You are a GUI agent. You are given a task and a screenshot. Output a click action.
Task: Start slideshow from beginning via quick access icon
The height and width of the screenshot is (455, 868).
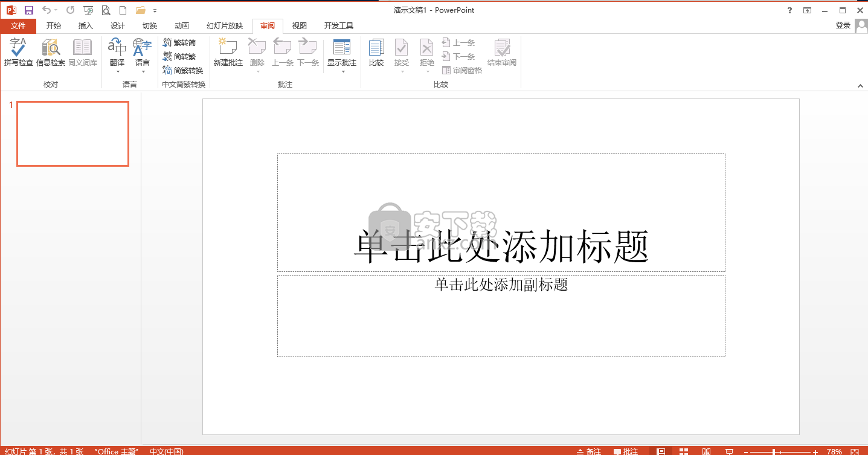pos(88,10)
